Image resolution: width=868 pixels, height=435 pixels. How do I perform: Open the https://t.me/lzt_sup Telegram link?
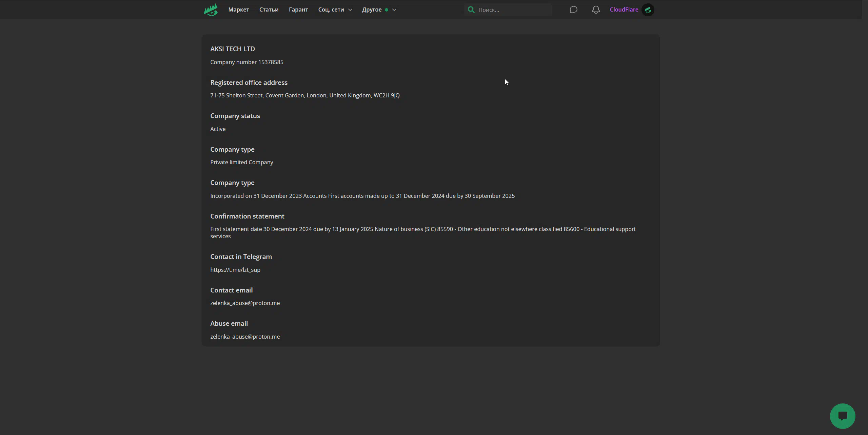click(235, 270)
